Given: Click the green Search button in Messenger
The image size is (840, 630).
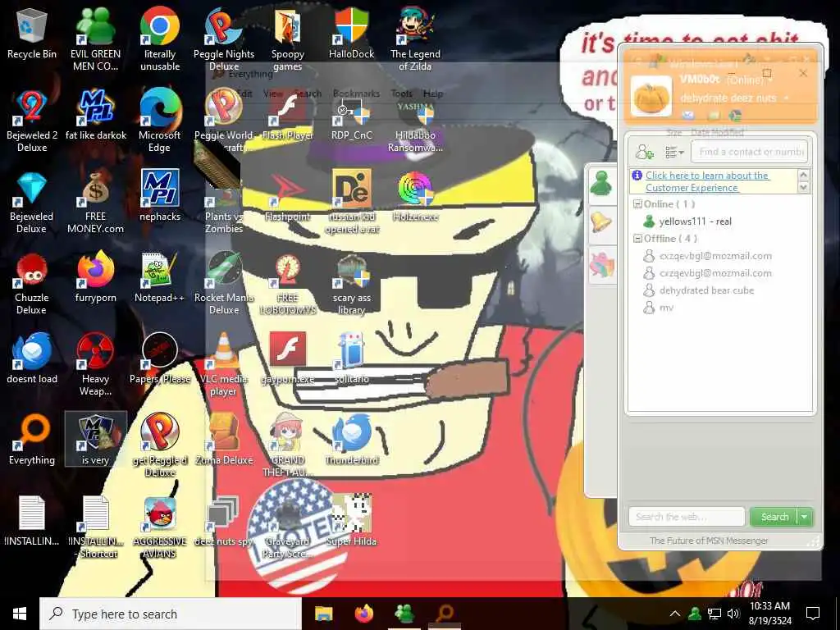Looking at the screenshot, I should tap(774, 517).
